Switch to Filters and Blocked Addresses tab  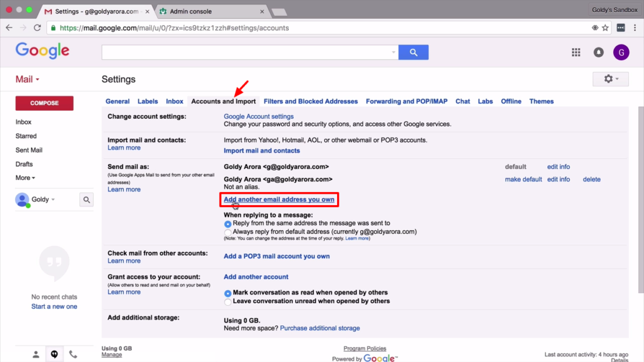click(x=311, y=101)
